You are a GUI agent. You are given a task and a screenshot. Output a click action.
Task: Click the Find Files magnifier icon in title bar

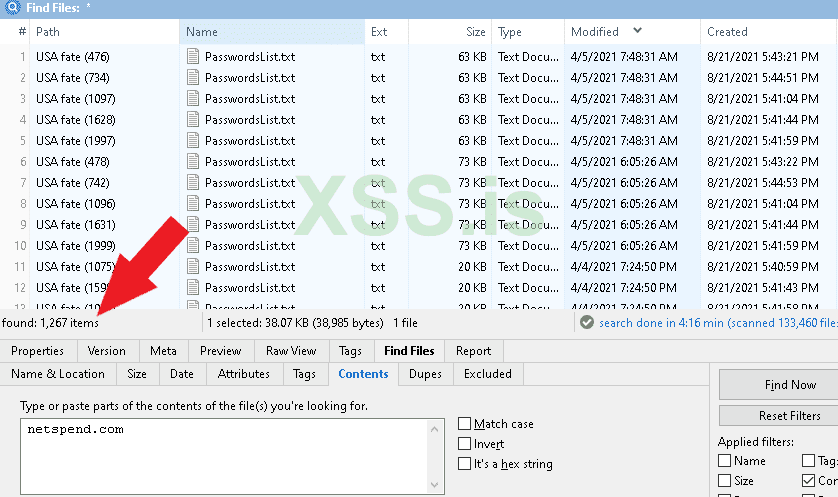tap(12, 7)
